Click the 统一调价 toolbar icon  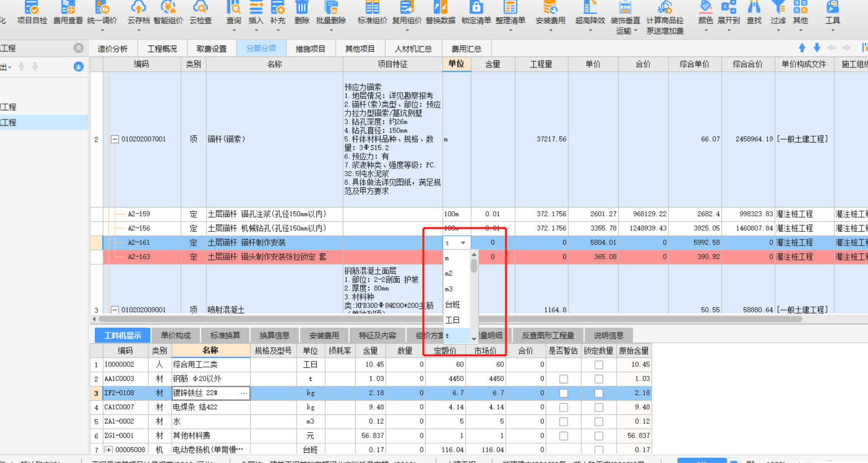point(102,7)
